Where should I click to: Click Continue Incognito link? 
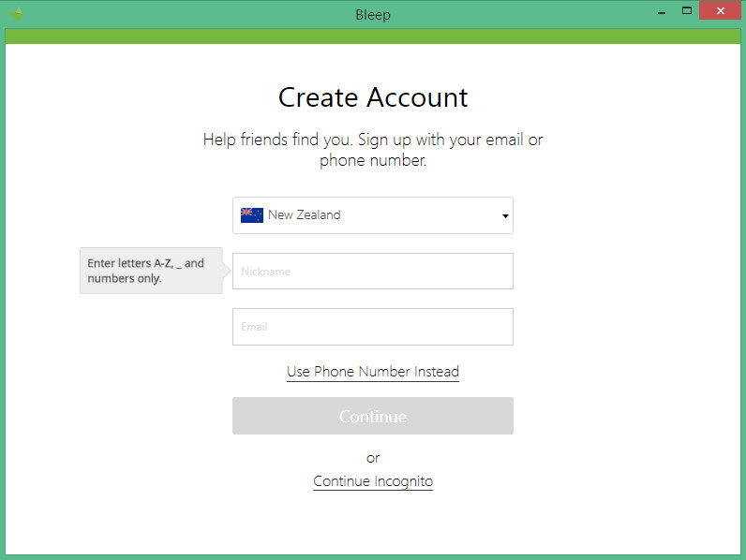(372, 481)
